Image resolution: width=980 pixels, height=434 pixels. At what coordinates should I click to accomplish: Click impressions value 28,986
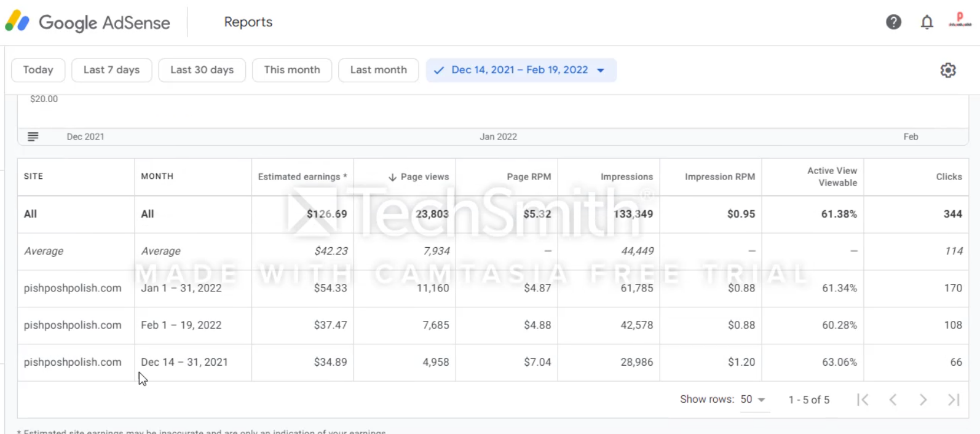[637, 363]
